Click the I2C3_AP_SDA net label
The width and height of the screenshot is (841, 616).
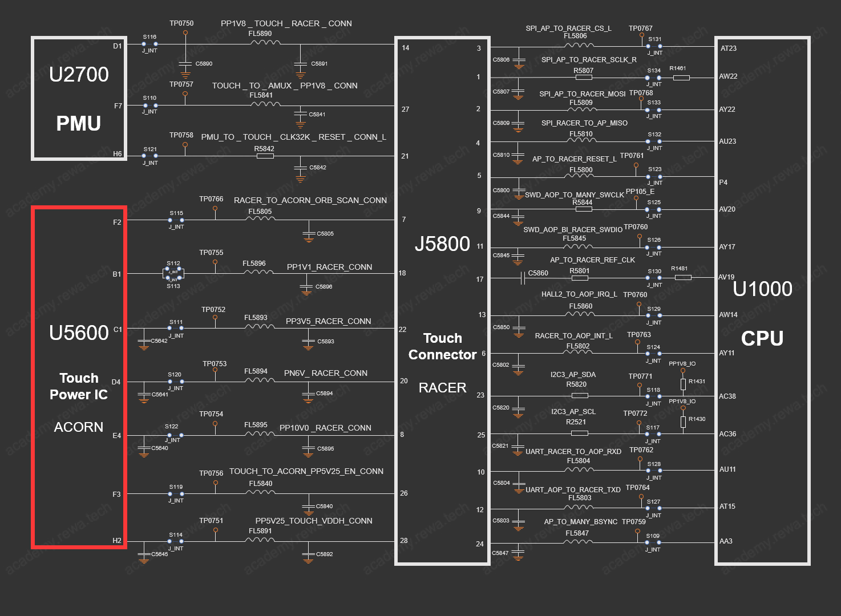573,375
